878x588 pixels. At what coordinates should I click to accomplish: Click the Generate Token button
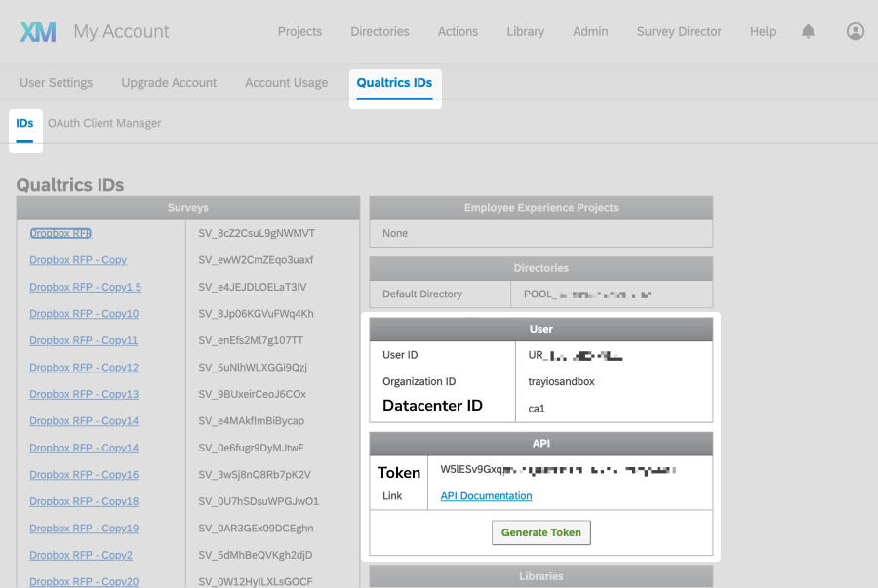(540, 532)
